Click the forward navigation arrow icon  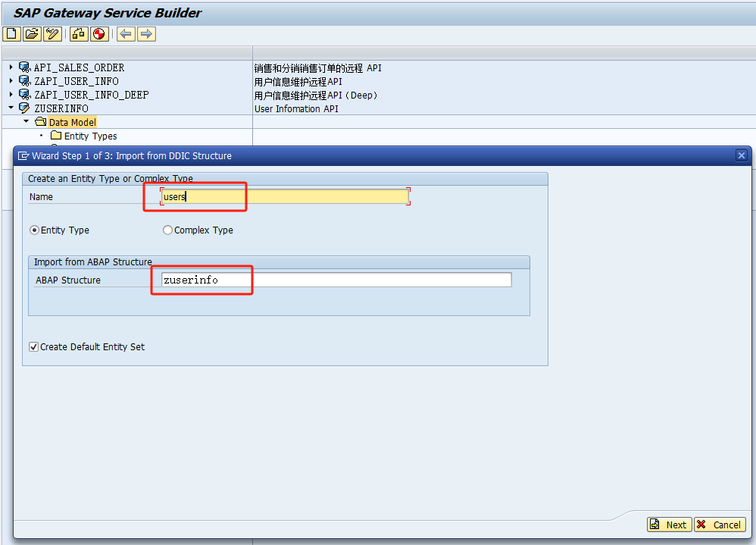(x=145, y=33)
